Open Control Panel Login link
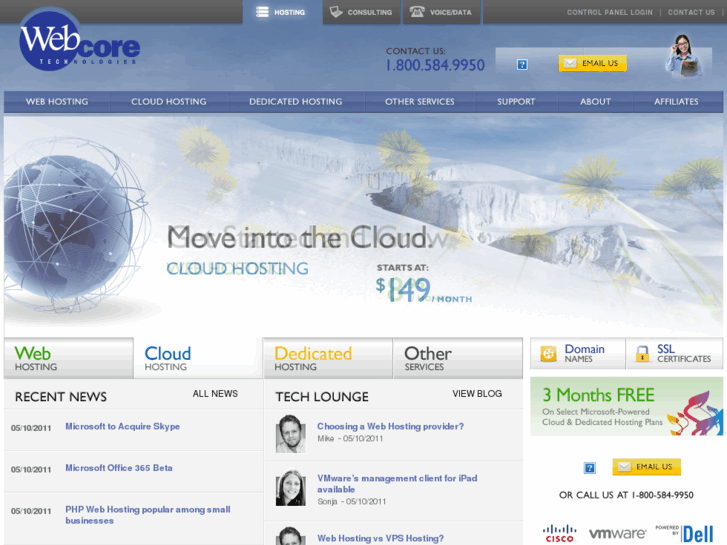This screenshot has width=727, height=545. pos(609,13)
